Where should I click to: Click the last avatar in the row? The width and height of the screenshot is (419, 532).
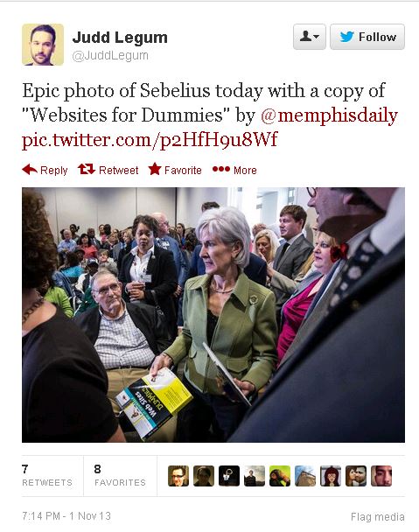tap(381, 476)
